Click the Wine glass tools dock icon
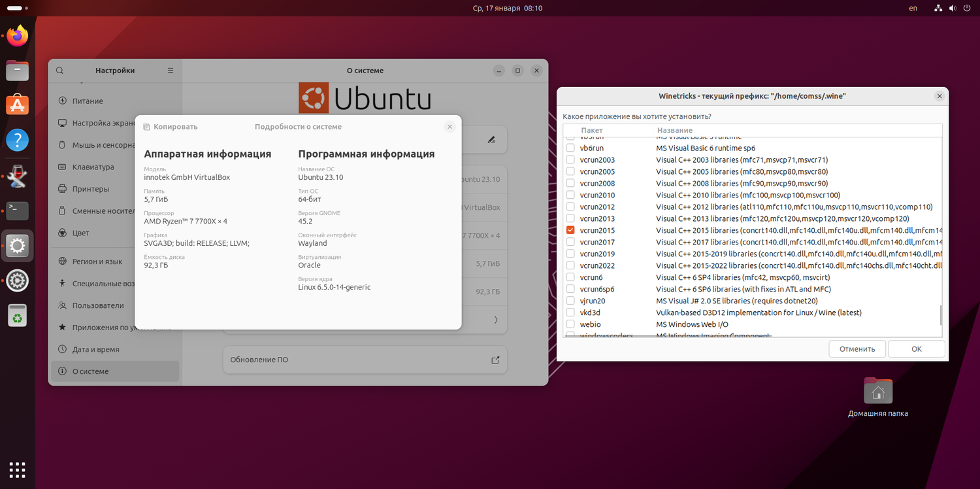This screenshot has width=980, height=489. click(x=18, y=175)
